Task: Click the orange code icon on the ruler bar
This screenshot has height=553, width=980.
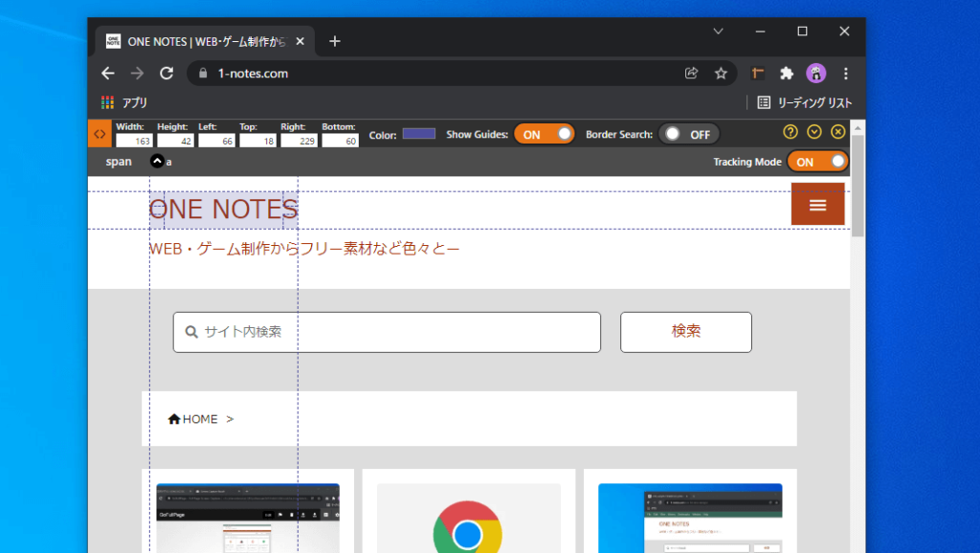Action: tap(100, 133)
